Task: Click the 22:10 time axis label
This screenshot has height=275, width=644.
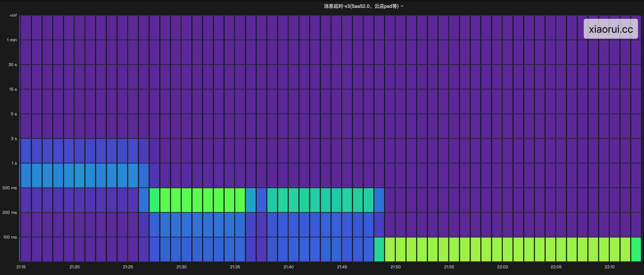Action: click(x=609, y=267)
